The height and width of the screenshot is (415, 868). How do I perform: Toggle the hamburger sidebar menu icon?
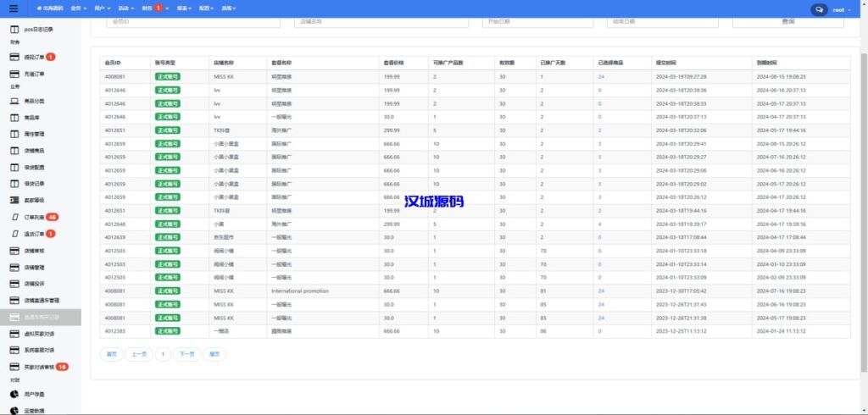14,8
